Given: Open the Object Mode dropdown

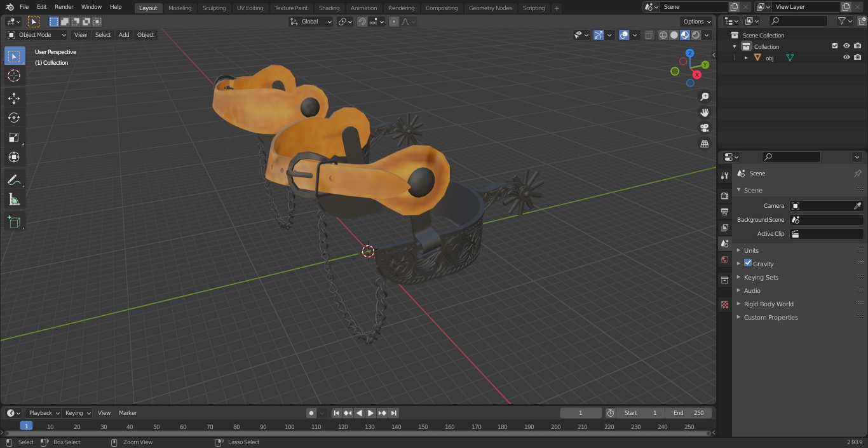Looking at the screenshot, I should point(37,35).
